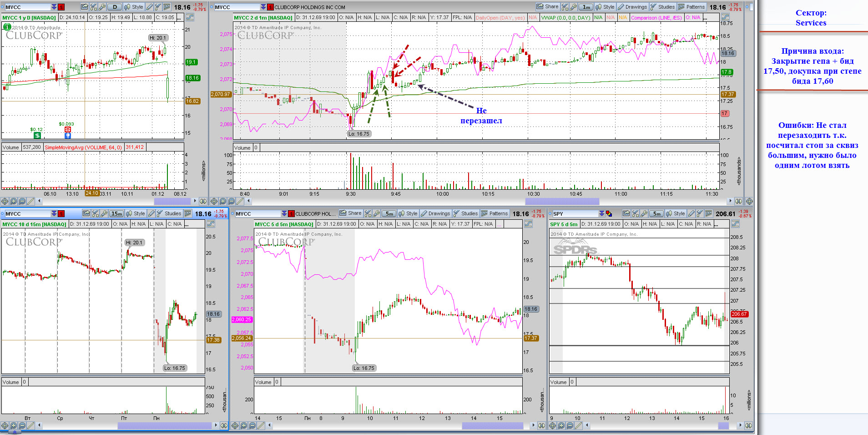The height and width of the screenshot is (435, 868).
Task: Open chart settings wrench in the daily MYCC chart
Action: tap(102, 7)
